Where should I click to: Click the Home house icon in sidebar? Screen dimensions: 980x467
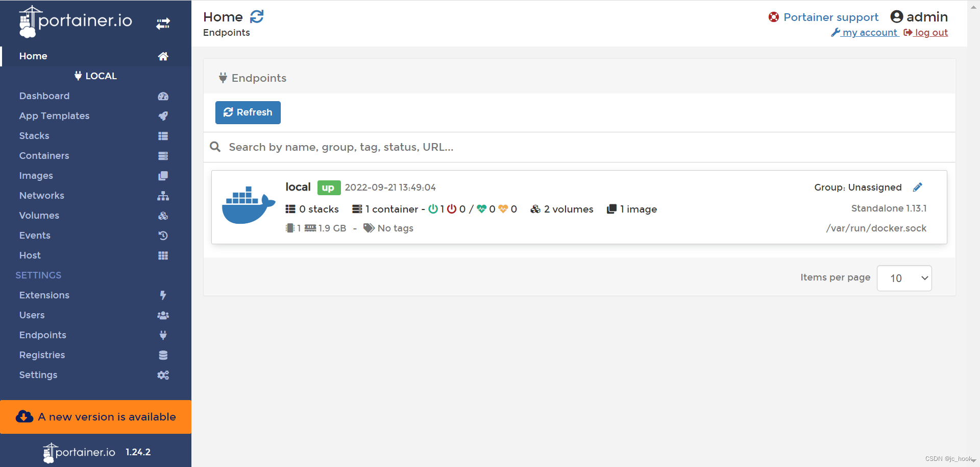pyautogui.click(x=163, y=56)
